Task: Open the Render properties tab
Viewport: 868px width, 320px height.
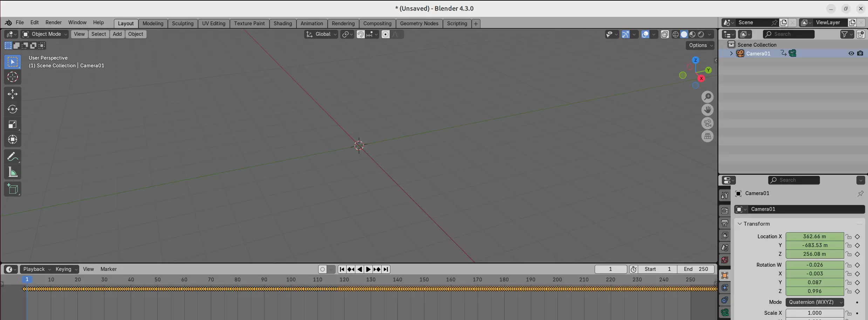Action: 725,211
